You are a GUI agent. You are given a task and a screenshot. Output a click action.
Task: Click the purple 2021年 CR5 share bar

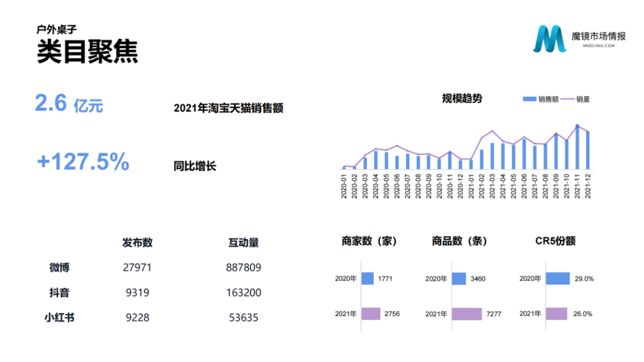(556, 314)
